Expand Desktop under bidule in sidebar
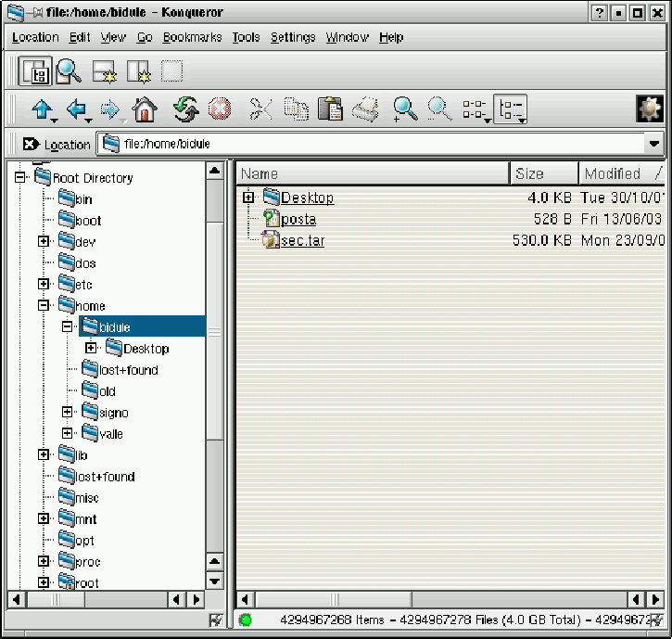The width and height of the screenshot is (672, 639). click(x=91, y=348)
